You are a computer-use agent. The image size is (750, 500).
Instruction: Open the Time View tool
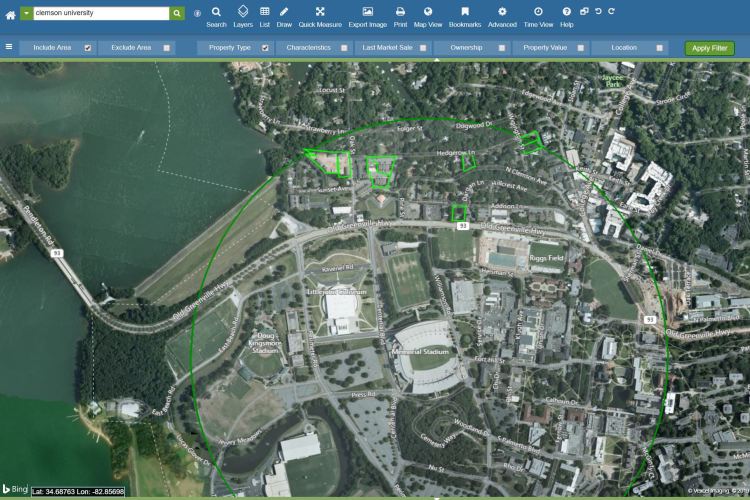click(x=538, y=17)
